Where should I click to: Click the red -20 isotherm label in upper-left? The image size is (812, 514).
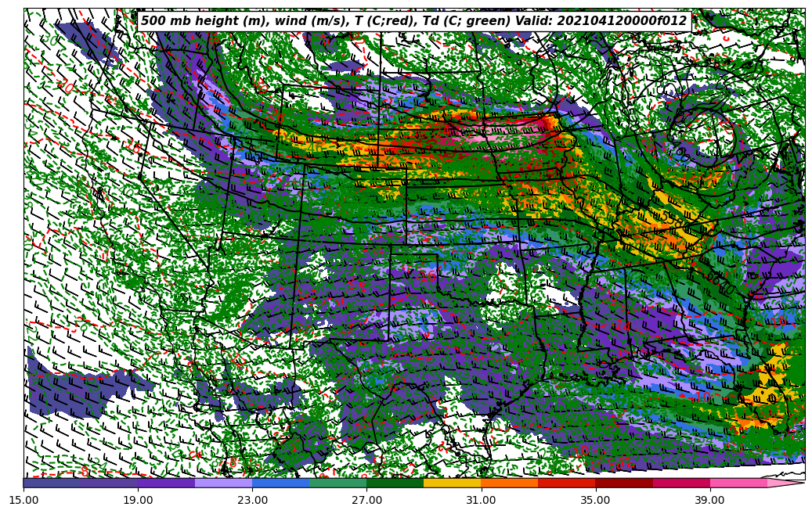[x=65, y=88]
